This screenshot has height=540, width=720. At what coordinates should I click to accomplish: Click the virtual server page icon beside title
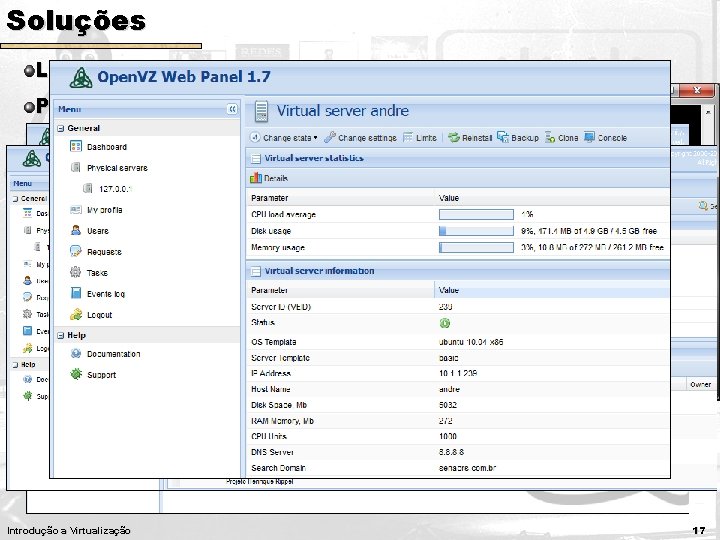[x=261, y=112]
